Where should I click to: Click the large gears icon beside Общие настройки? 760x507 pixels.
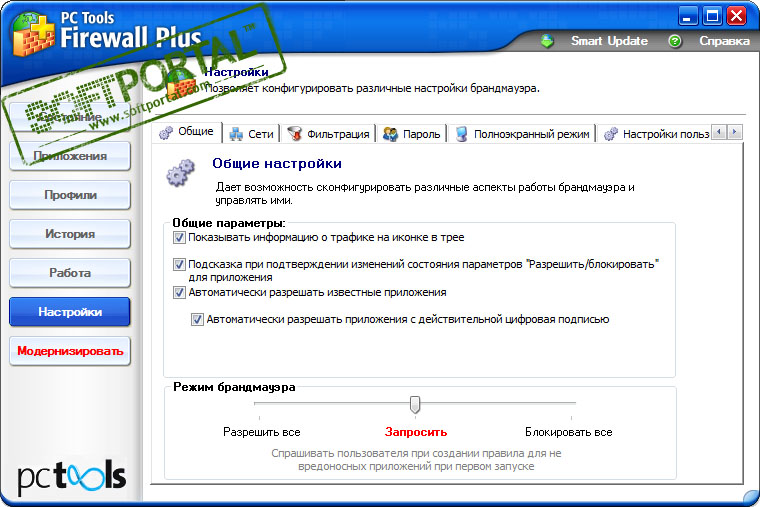(x=181, y=172)
